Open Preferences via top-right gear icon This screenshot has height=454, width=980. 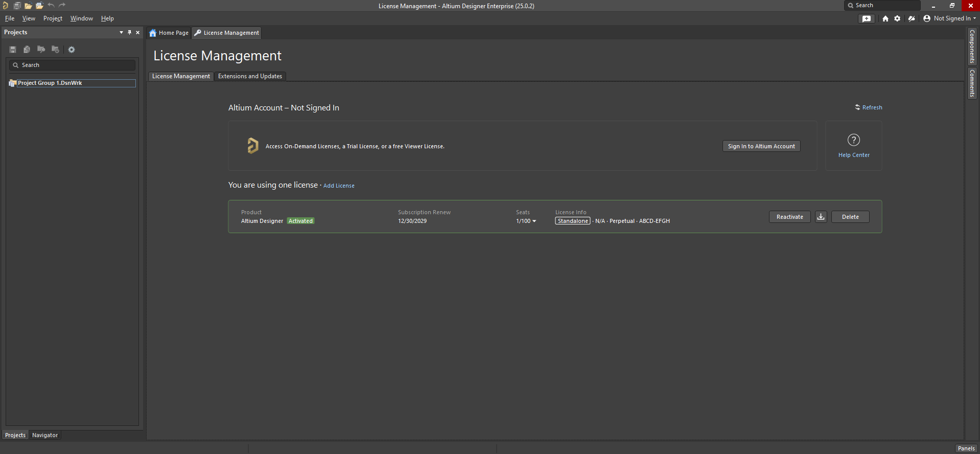(897, 18)
